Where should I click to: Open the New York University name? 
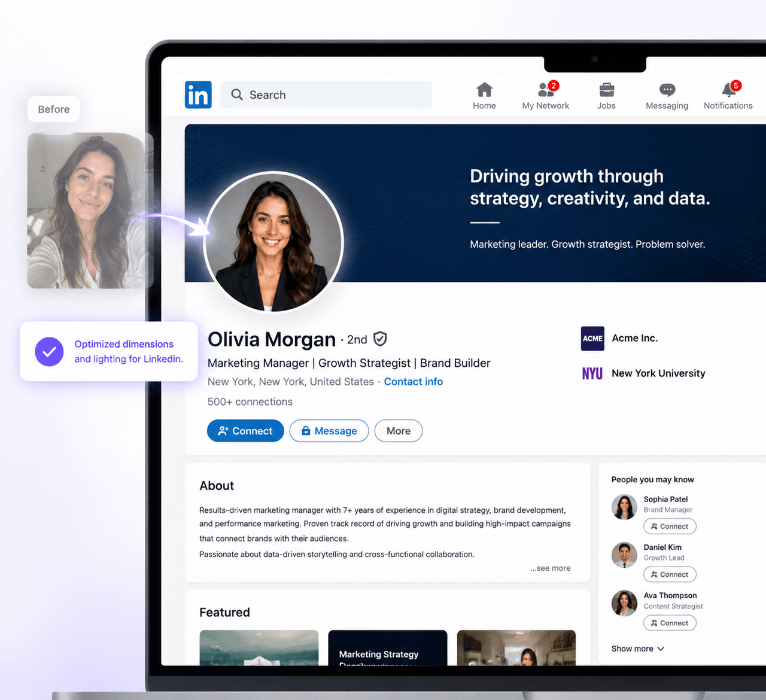click(658, 373)
